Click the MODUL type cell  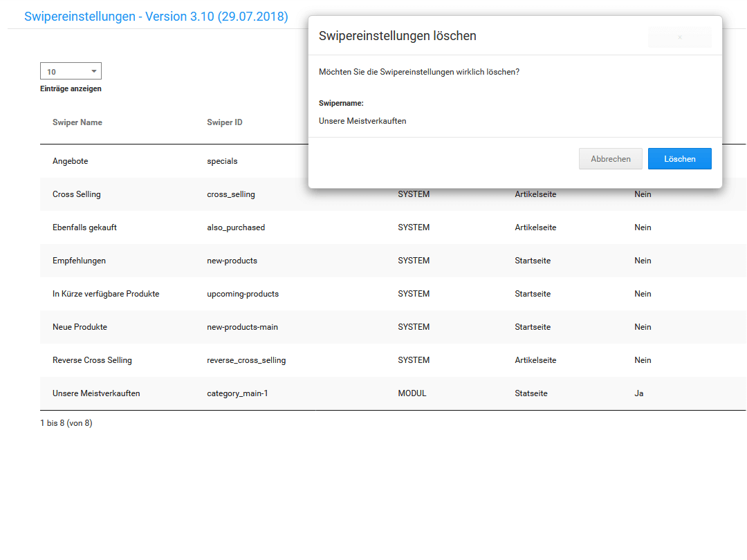pos(412,393)
